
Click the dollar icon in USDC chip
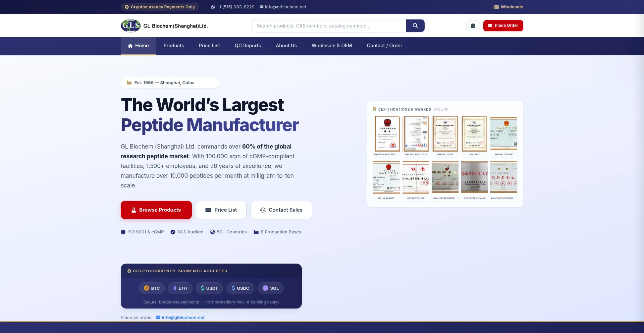(x=233, y=288)
